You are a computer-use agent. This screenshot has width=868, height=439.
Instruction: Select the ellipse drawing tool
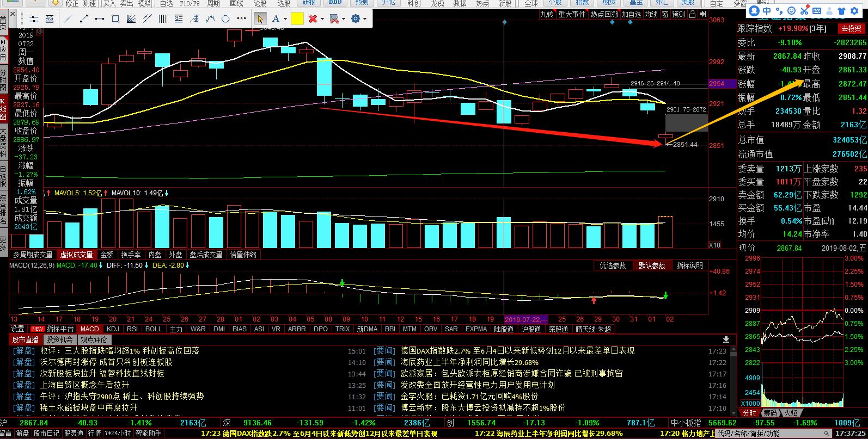[x=226, y=18]
